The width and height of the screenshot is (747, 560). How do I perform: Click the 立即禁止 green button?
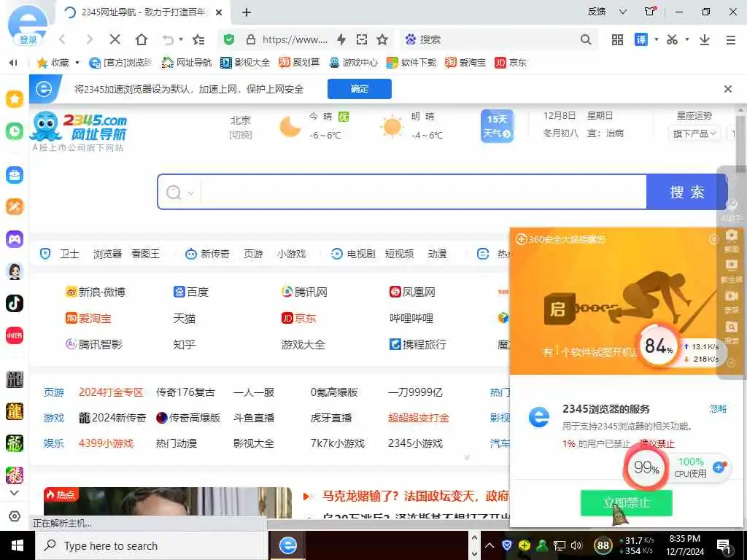pyautogui.click(x=626, y=503)
